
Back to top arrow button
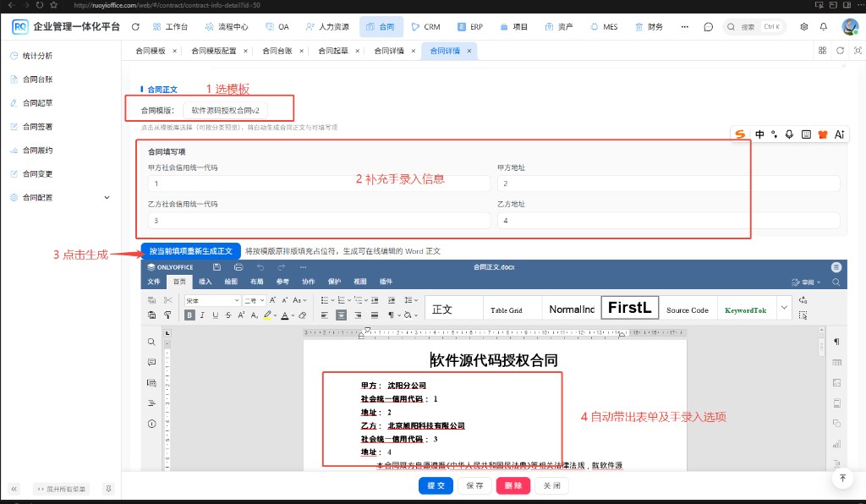[x=843, y=478]
